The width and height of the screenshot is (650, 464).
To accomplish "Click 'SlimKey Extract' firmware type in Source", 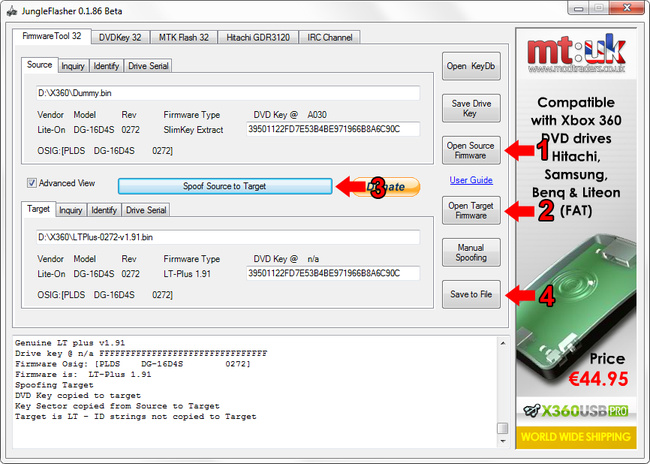I will pos(193,130).
